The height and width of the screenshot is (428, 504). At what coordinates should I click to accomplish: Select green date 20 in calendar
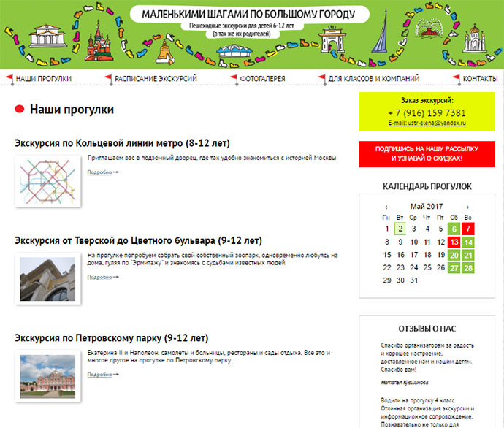pos(454,255)
